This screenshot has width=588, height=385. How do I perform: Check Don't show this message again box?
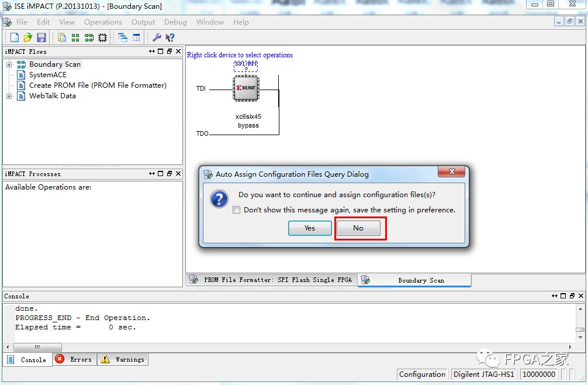coord(236,210)
